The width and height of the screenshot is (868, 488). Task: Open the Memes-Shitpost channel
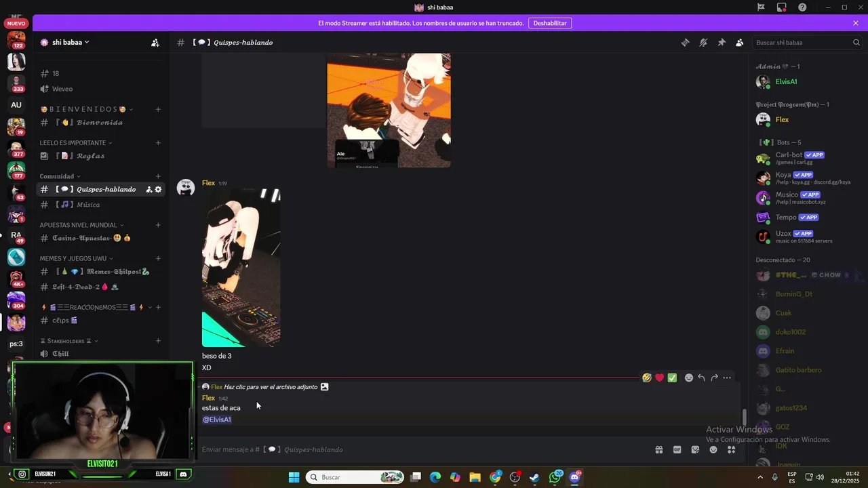100,272
